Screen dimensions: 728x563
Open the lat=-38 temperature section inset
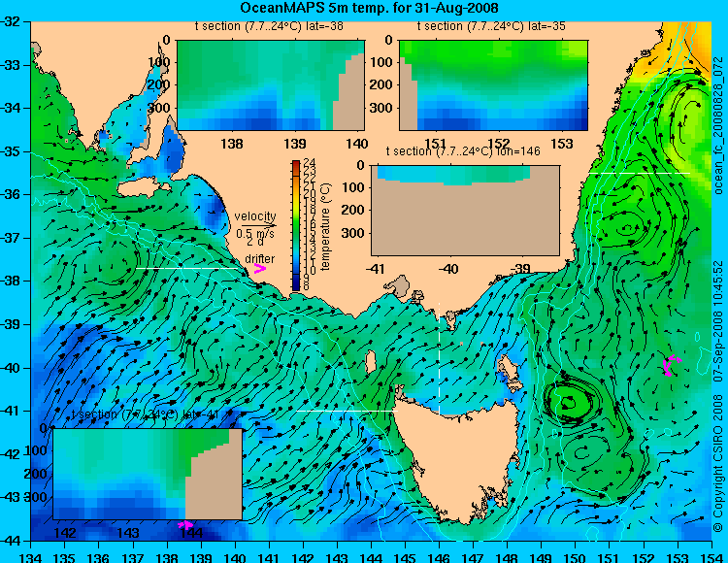[271, 85]
